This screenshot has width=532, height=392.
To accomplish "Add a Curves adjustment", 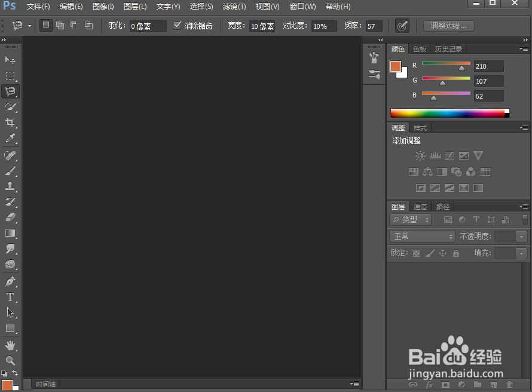I will pyautogui.click(x=450, y=155).
